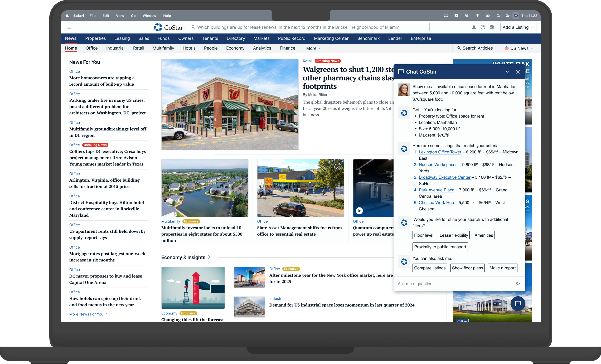Click the globe language icon
Screen dimensions: 601x364
(492, 27)
